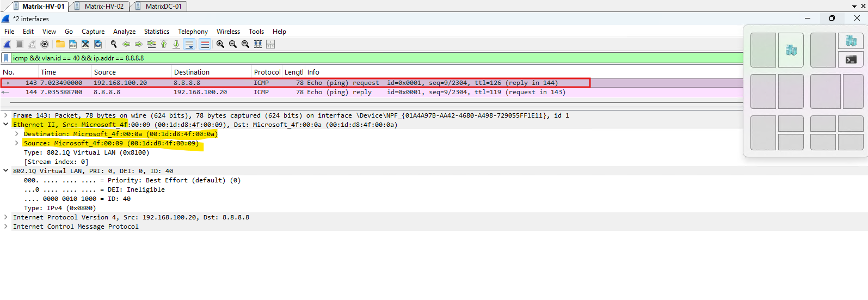Open the Analyze menu
Viewport: 868px width, 300px height.
pyautogui.click(x=124, y=32)
